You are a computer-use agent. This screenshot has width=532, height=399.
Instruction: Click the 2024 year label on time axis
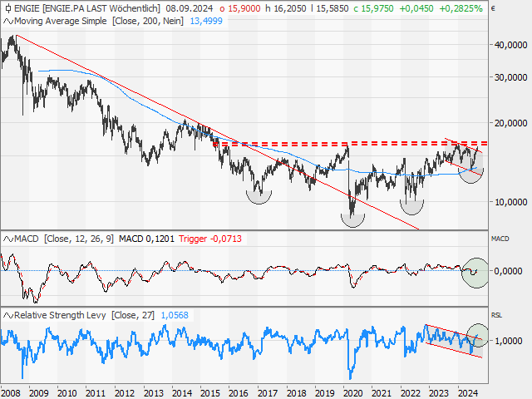468,393
